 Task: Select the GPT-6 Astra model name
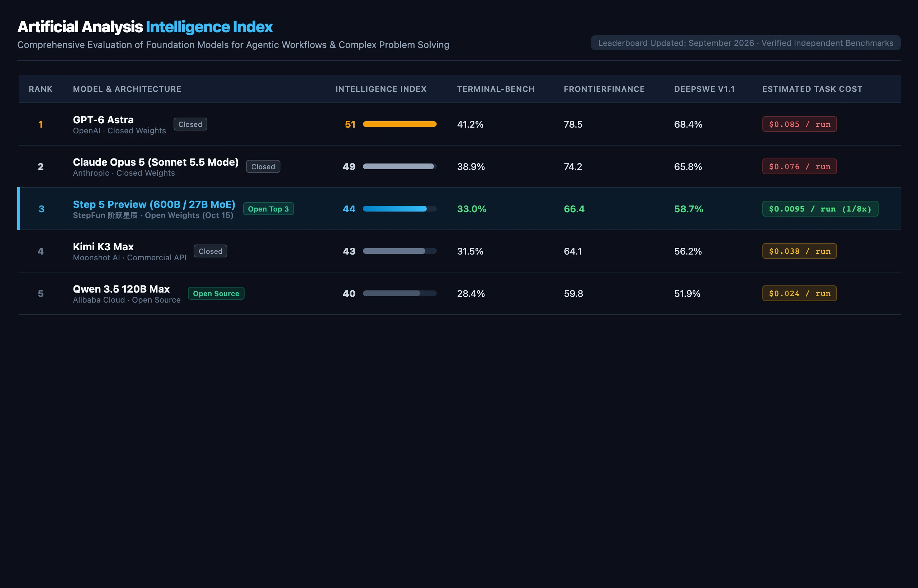103,119
